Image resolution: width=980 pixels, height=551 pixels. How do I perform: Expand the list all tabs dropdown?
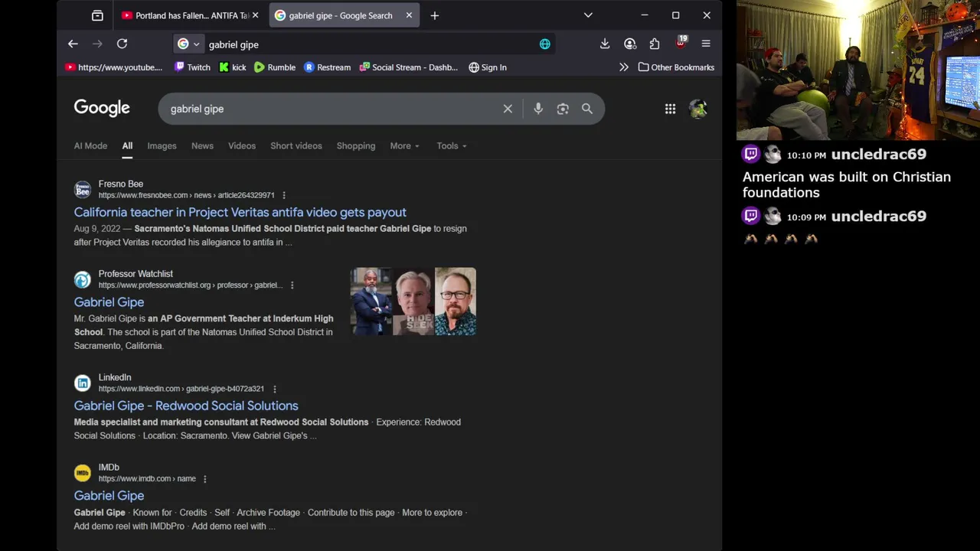588,15
